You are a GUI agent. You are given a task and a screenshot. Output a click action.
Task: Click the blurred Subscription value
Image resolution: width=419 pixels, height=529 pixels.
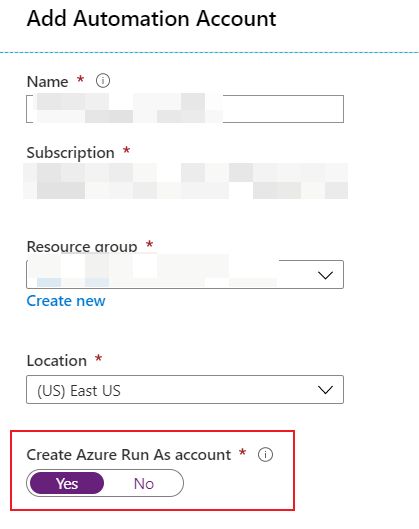pyautogui.click(x=186, y=181)
